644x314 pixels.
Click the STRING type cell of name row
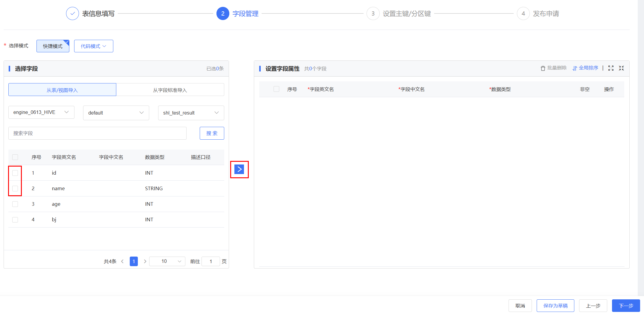pyautogui.click(x=154, y=188)
